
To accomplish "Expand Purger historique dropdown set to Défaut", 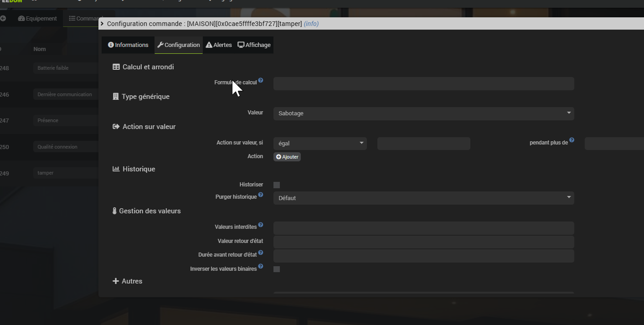I will click(423, 198).
